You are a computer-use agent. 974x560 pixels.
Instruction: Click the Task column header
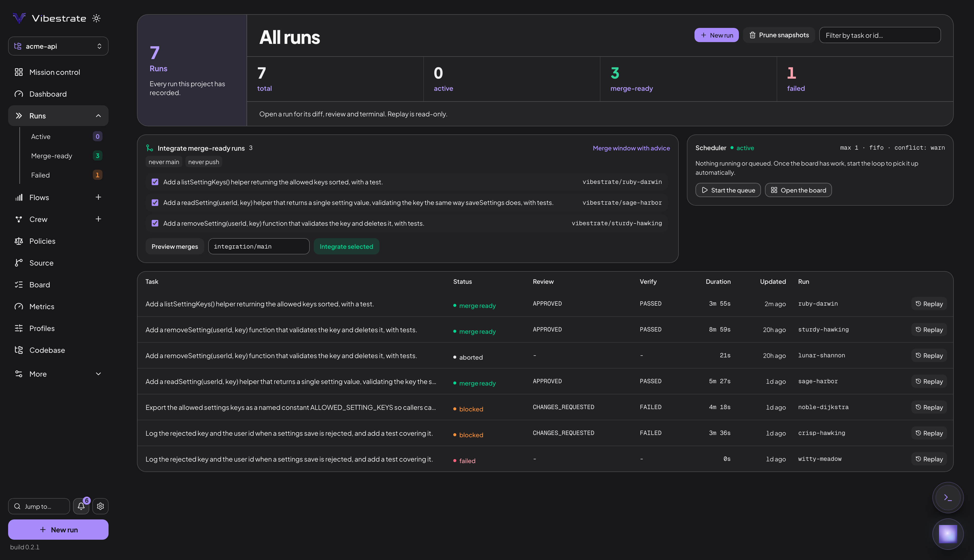[152, 282]
